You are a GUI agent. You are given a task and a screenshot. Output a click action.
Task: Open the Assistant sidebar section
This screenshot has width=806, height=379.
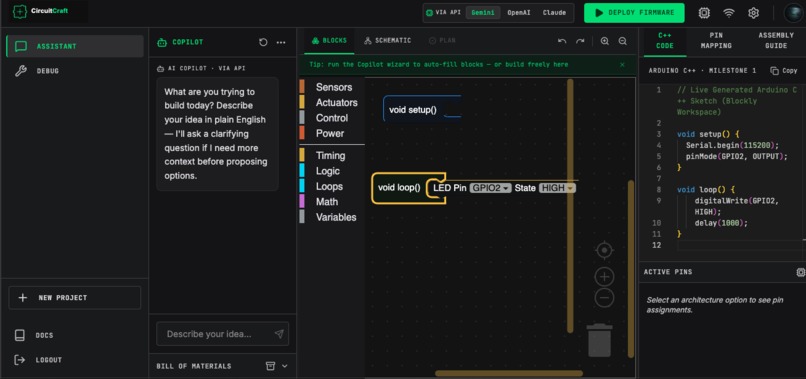[x=75, y=46]
